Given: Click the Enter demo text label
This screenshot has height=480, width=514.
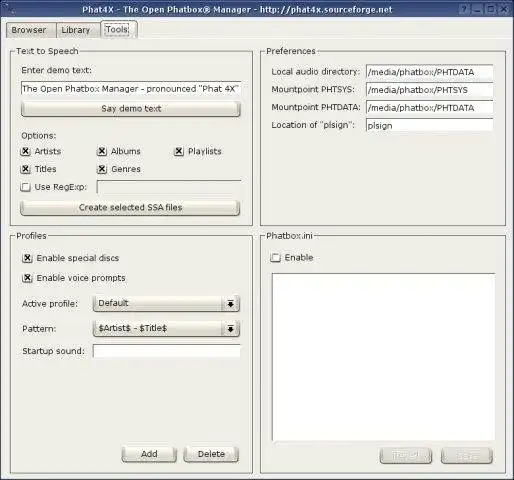Looking at the screenshot, I should (56, 70).
